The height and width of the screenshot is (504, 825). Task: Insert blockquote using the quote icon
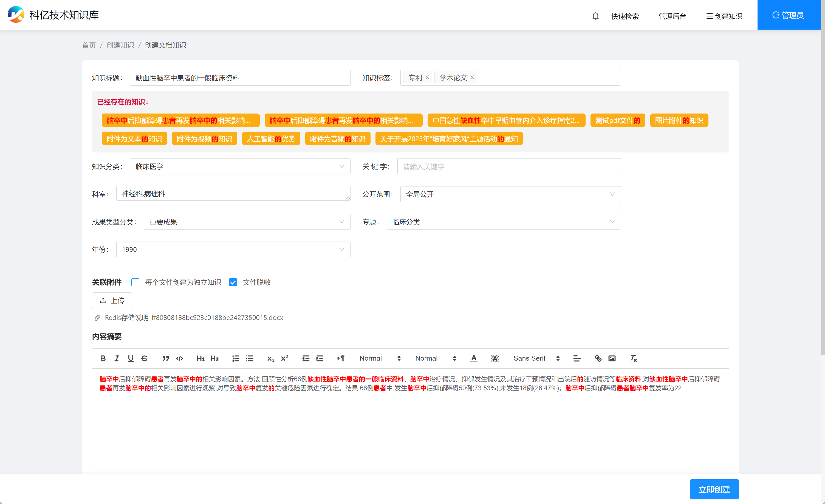tap(165, 358)
